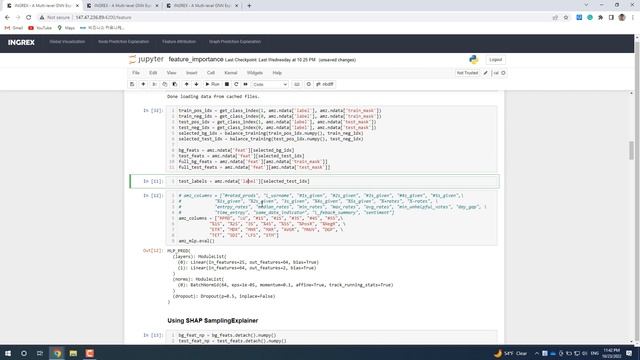The width and height of the screenshot is (640, 360).
Task: Click the nbdiff git button
Action: click(325, 84)
